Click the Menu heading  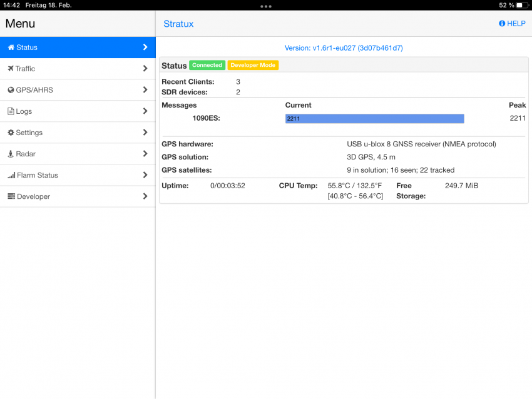coord(21,23)
